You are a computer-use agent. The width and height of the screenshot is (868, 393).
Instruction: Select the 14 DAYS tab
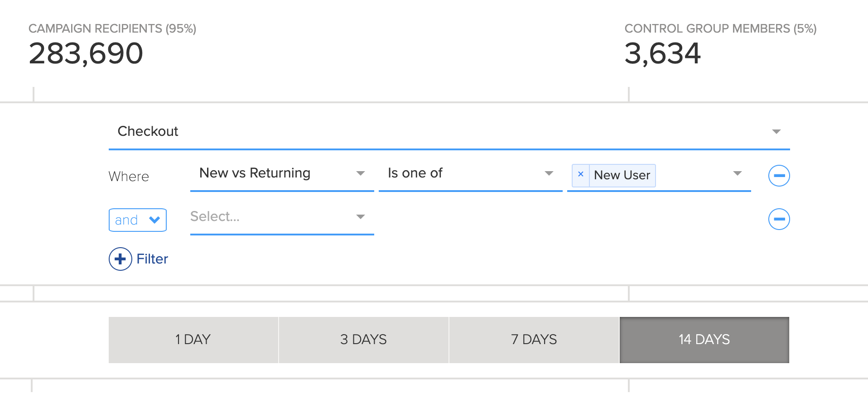click(x=704, y=340)
